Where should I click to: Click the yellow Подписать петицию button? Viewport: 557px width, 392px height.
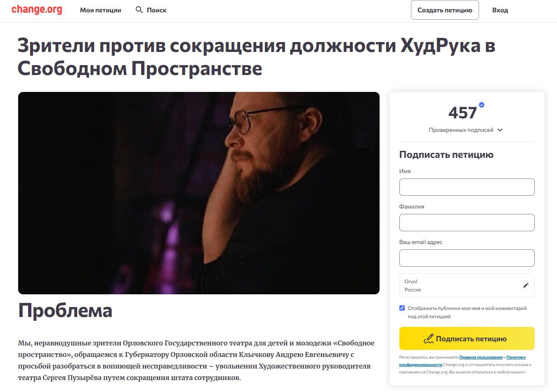click(x=467, y=338)
